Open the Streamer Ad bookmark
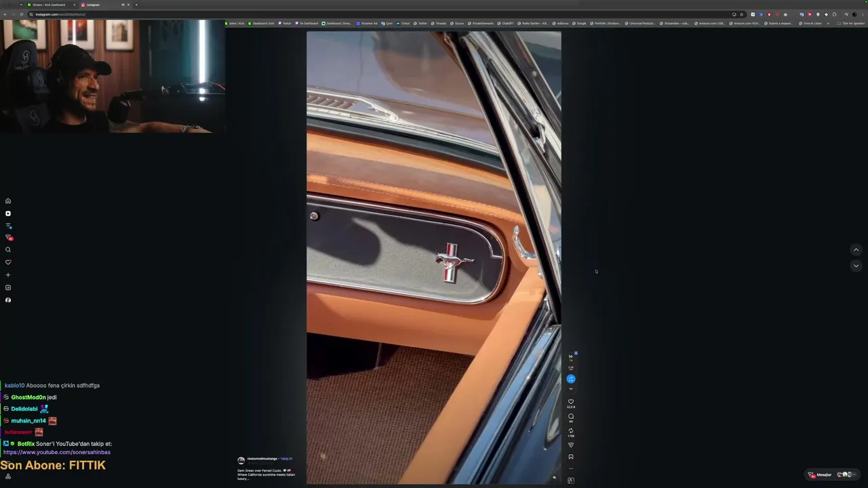This screenshot has width=868, height=488. click(367, 24)
